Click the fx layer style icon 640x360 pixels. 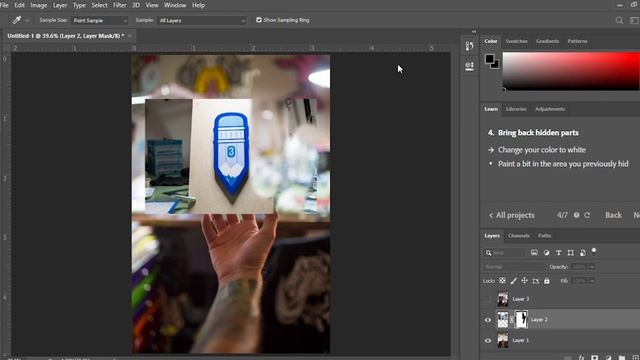click(x=581, y=358)
